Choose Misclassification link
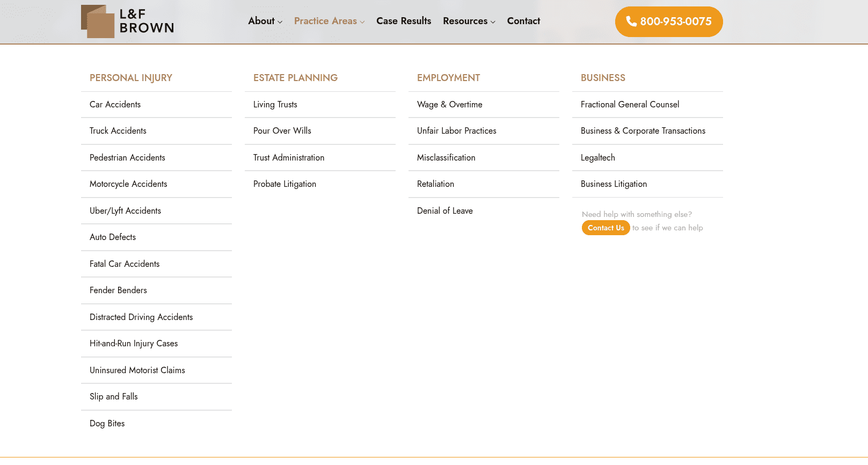The height and width of the screenshot is (465, 868). coord(484,158)
